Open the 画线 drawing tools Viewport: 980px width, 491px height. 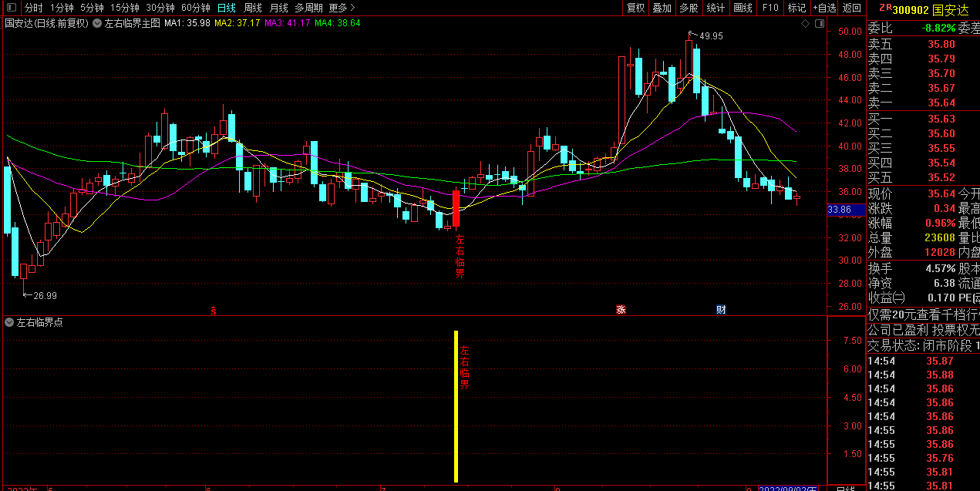(743, 8)
